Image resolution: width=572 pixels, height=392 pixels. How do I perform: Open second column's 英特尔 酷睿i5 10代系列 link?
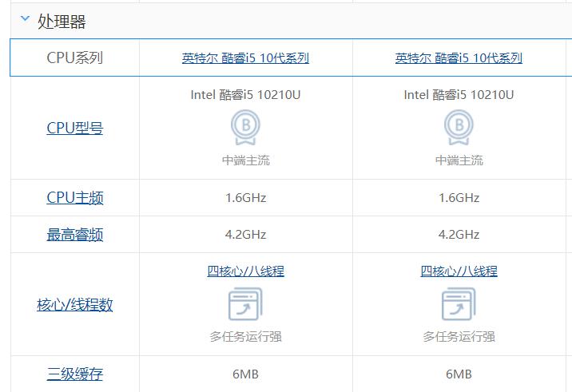(459, 58)
